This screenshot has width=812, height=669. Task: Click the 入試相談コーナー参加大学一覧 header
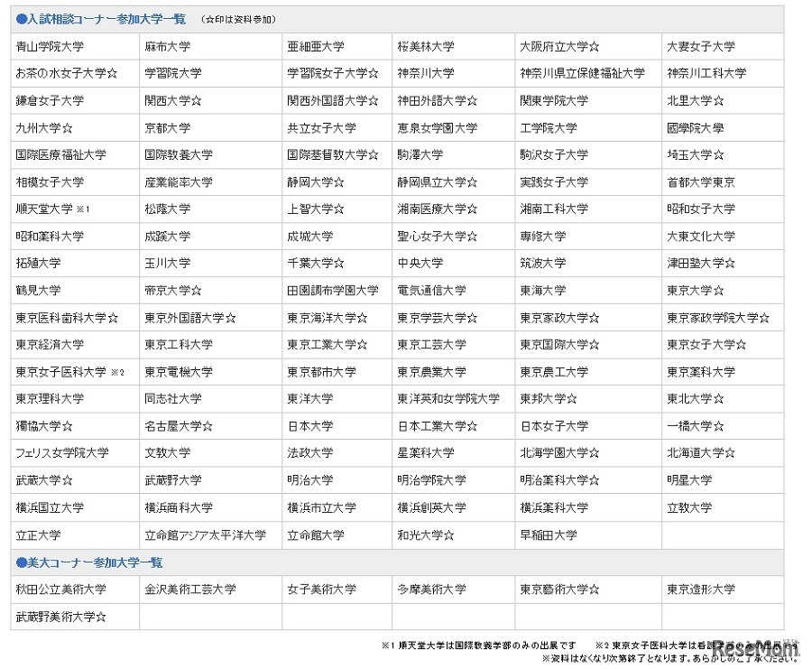pos(90,19)
